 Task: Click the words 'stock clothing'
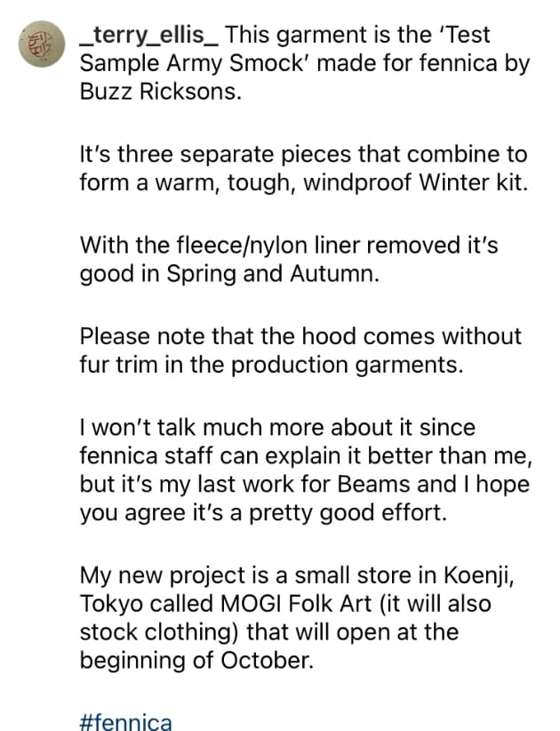tap(160, 632)
